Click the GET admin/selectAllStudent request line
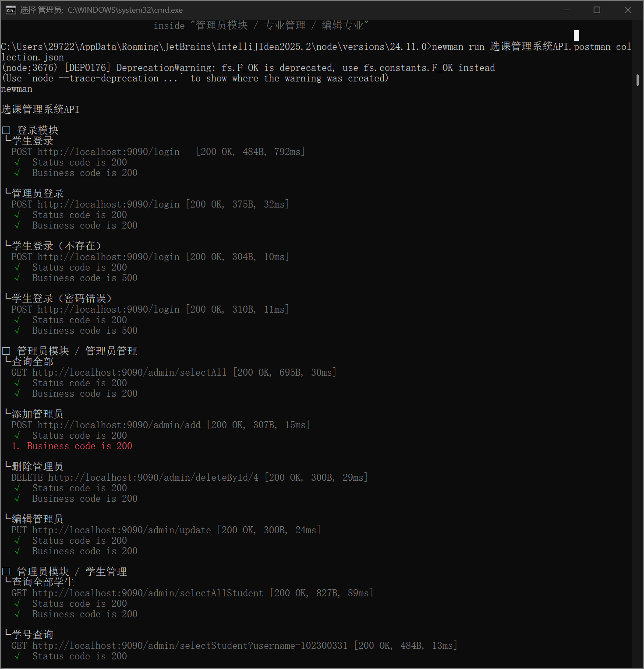 pos(192,593)
